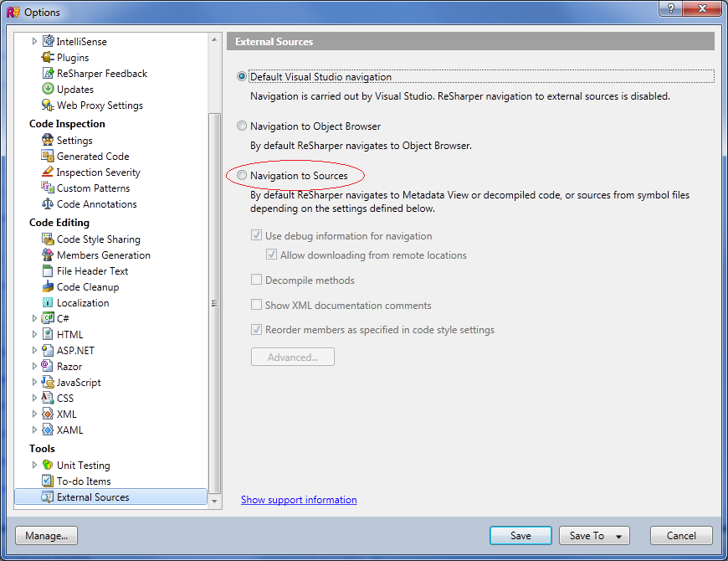The width and height of the screenshot is (728, 561).
Task: Expand the HTML tree node
Action: (x=34, y=334)
